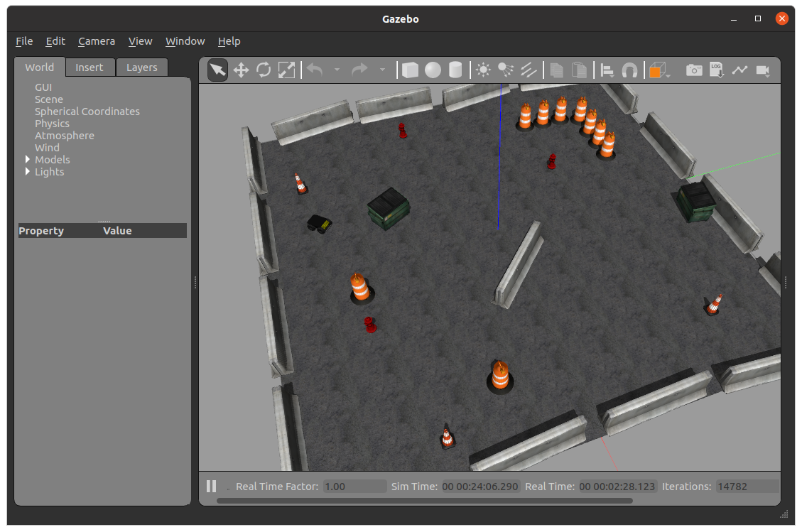This screenshot has height=532, width=802.
Task: Select Scene in the world tree
Action: tap(49, 99)
